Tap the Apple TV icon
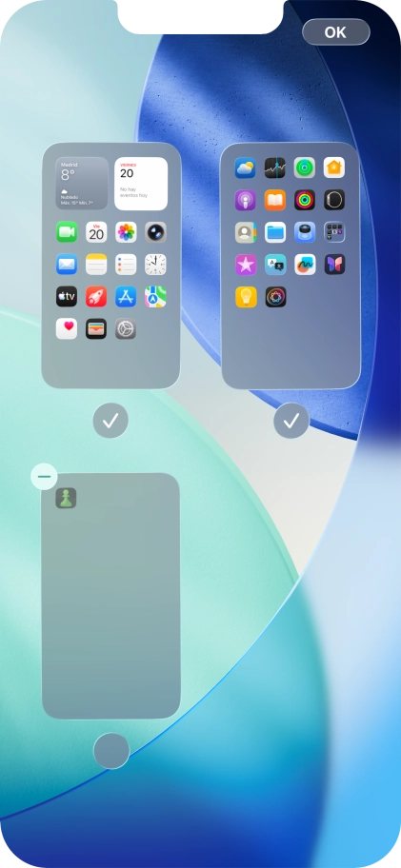The width and height of the screenshot is (401, 868). [67, 297]
